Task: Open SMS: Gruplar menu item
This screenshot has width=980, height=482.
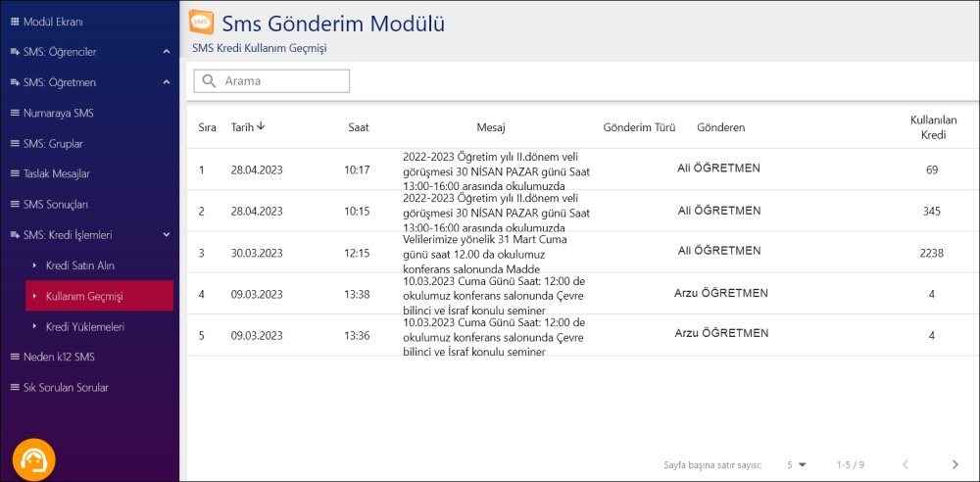Action: (x=53, y=144)
